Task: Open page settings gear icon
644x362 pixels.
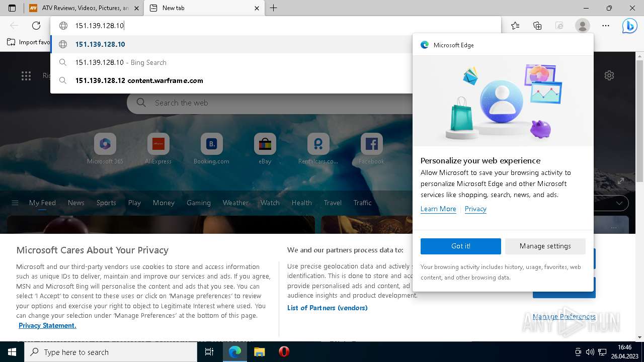Action: [x=609, y=76]
